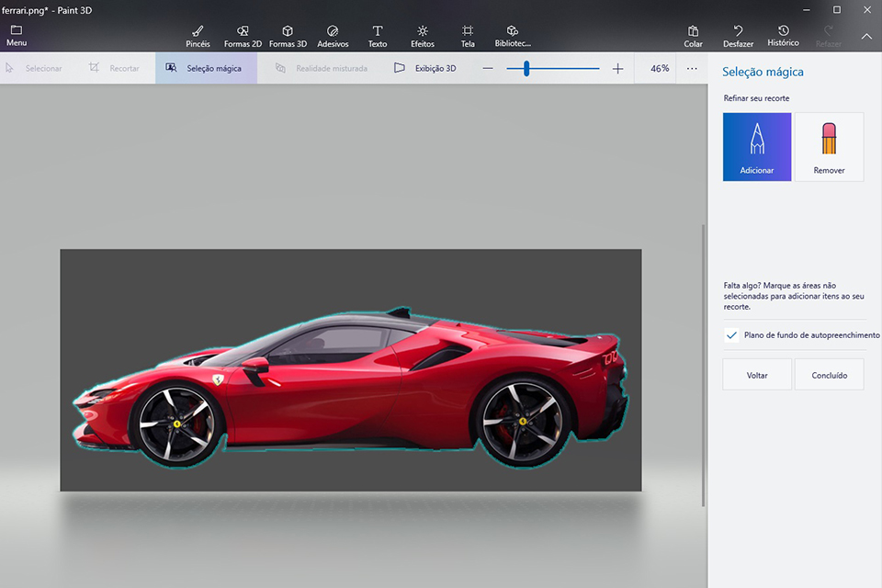Close the Paint 3D window

(867, 9)
